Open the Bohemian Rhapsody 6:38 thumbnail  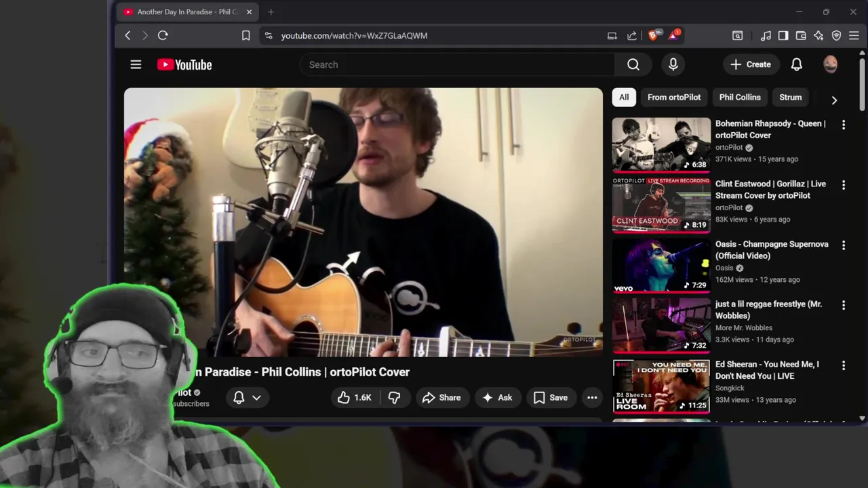[x=661, y=144]
